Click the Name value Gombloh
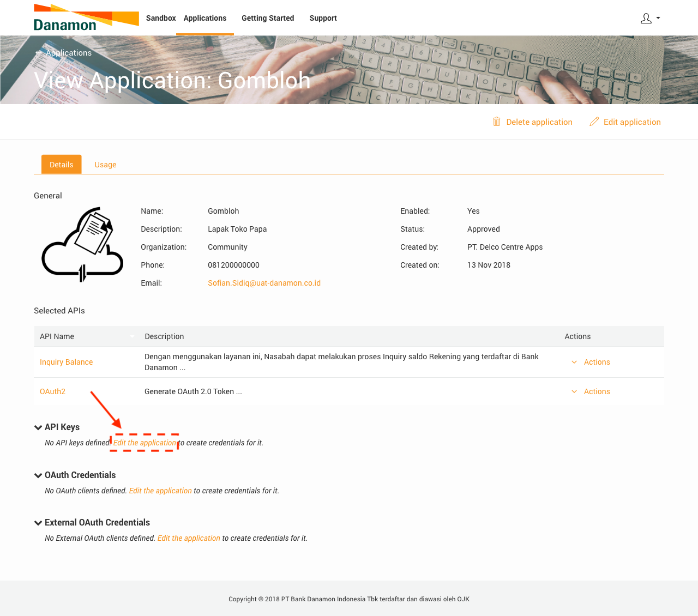This screenshot has height=616, width=698. [223, 211]
